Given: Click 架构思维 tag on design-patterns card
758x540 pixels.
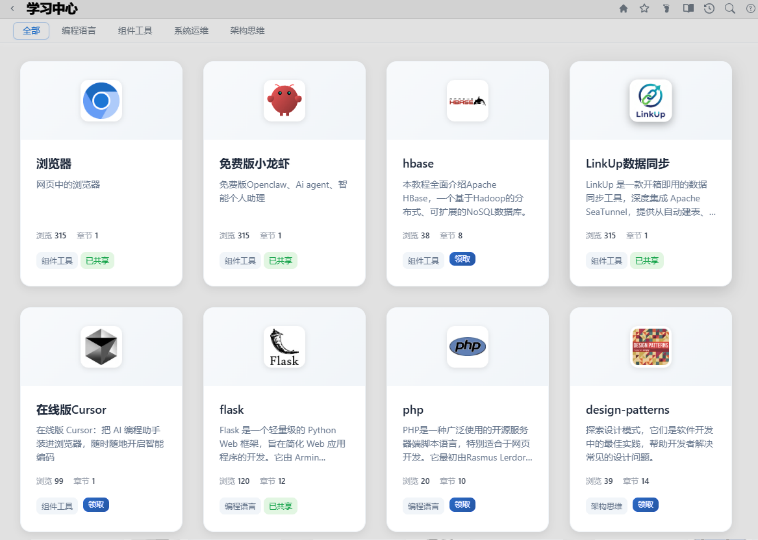Looking at the screenshot, I should 606,506.
